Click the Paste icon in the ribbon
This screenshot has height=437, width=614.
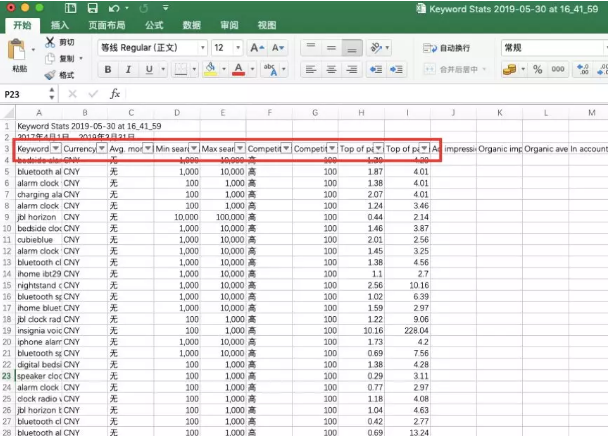[18, 52]
